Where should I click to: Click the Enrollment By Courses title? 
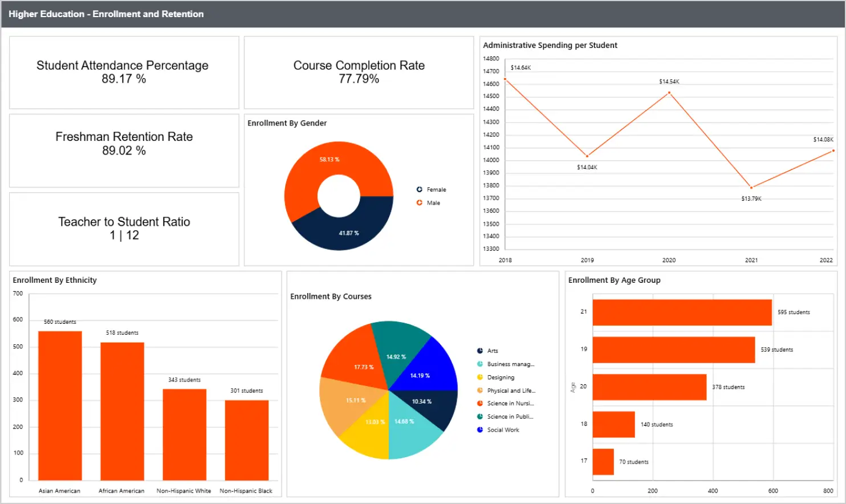tap(331, 296)
